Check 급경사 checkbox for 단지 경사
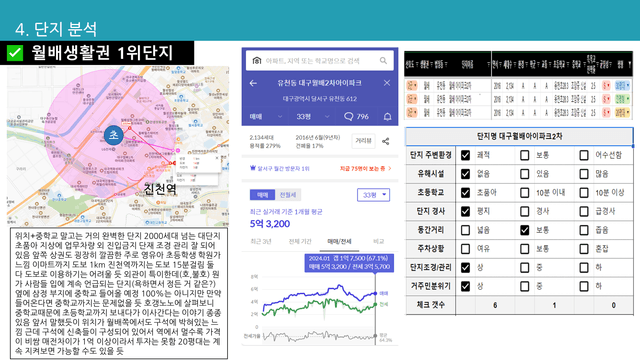This screenshot has width=640, height=360. [x=584, y=211]
